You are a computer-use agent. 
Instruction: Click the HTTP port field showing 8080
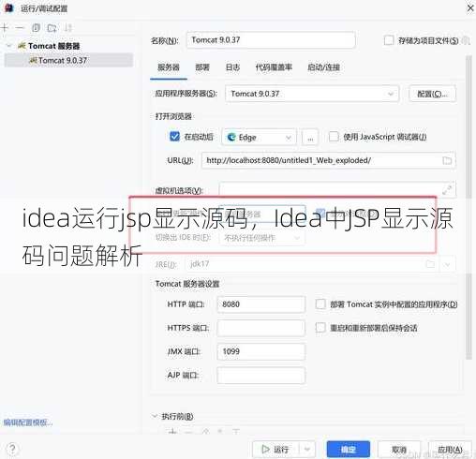pyautogui.click(x=261, y=304)
